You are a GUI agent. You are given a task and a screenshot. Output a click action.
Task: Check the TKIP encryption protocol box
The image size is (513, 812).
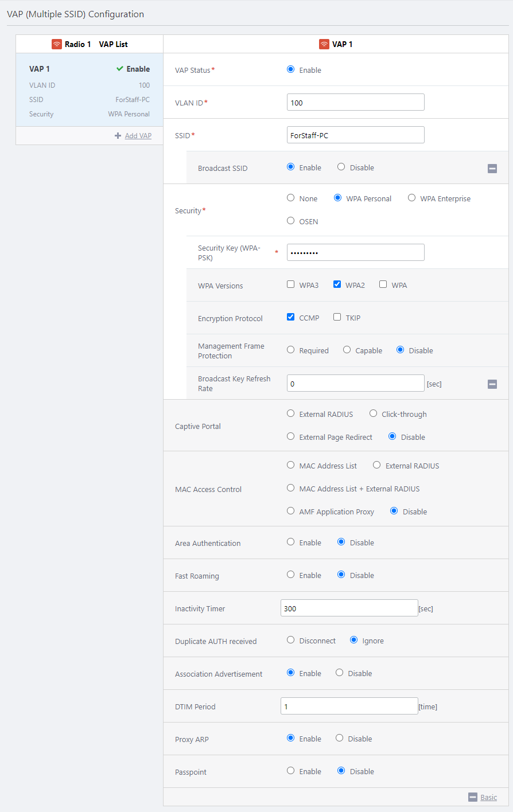click(x=337, y=317)
